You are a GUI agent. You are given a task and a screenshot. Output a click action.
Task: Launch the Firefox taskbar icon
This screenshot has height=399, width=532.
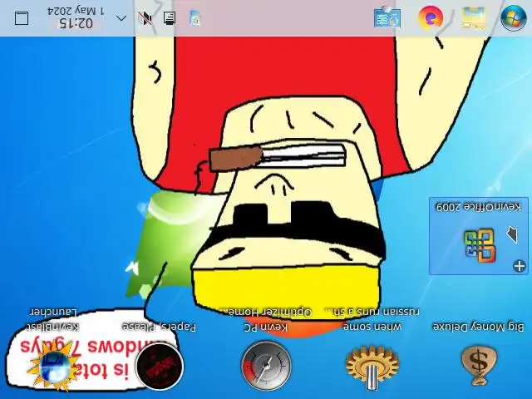[431, 17]
